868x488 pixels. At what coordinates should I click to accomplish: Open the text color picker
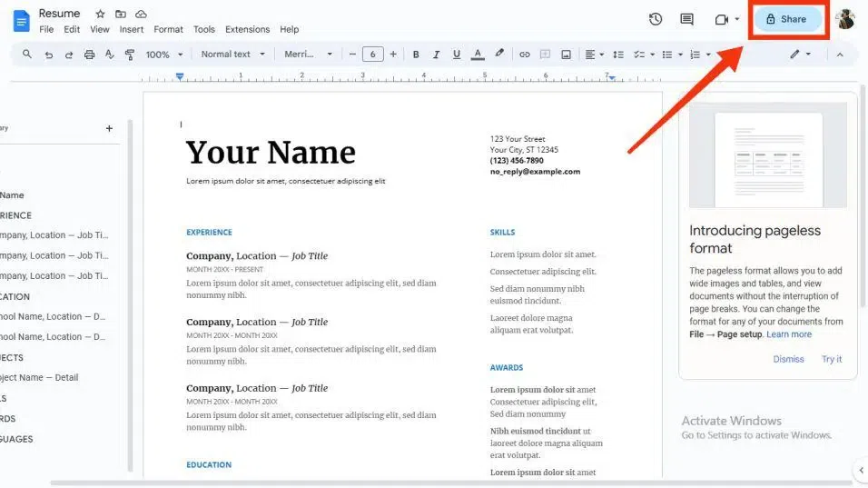point(478,55)
